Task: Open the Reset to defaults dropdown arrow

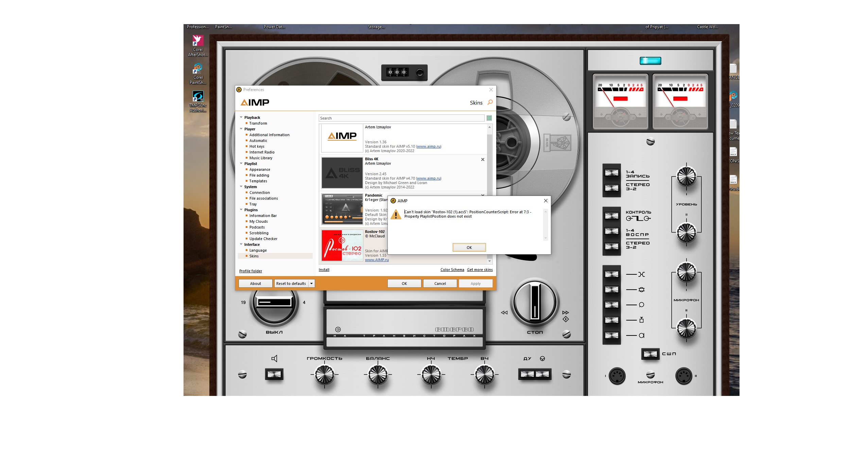Action: pyautogui.click(x=311, y=284)
